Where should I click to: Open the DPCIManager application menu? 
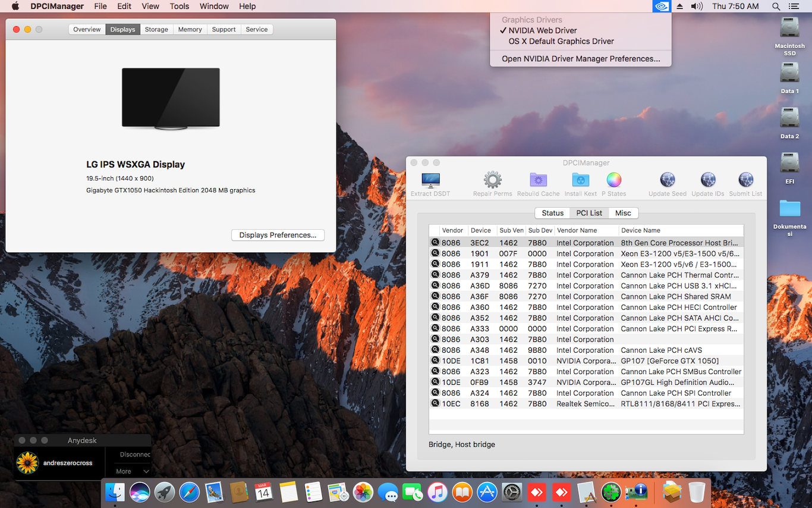click(x=56, y=7)
